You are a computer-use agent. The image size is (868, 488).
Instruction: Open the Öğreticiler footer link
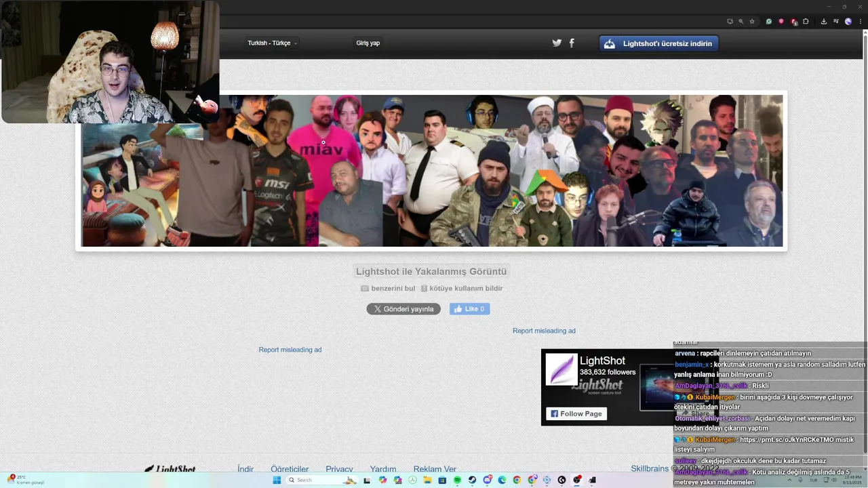[x=290, y=469]
